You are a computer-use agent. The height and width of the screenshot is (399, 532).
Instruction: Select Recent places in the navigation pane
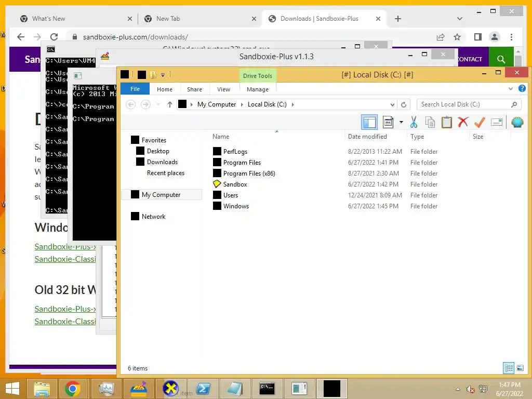click(x=166, y=172)
